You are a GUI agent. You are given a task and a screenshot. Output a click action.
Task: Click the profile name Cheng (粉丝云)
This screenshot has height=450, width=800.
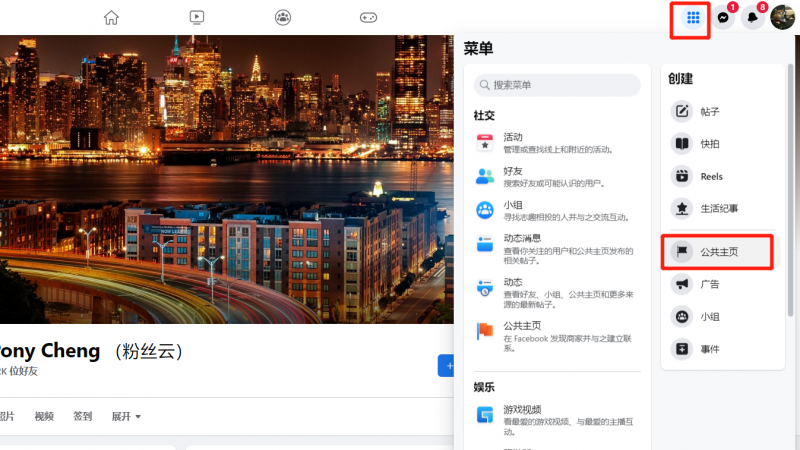click(112, 351)
